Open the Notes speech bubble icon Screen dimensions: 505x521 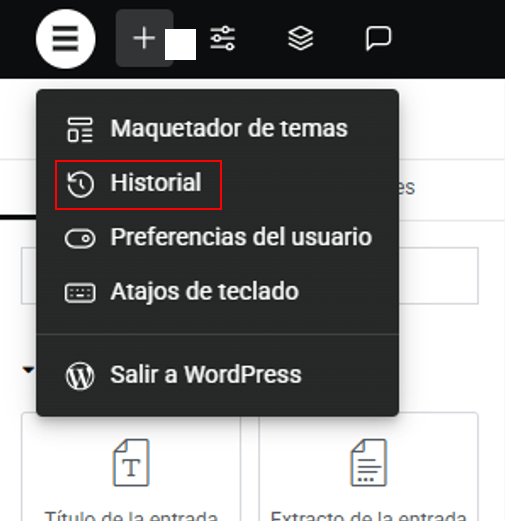(x=378, y=38)
